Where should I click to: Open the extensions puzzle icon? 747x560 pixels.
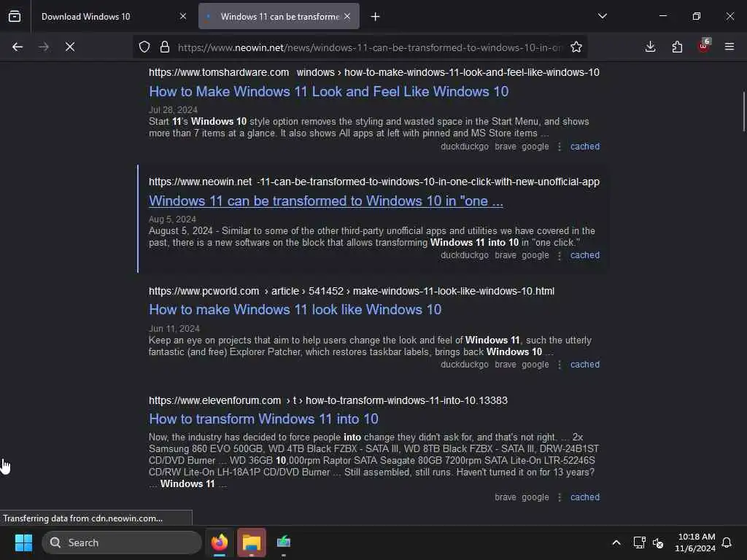[x=677, y=47]
